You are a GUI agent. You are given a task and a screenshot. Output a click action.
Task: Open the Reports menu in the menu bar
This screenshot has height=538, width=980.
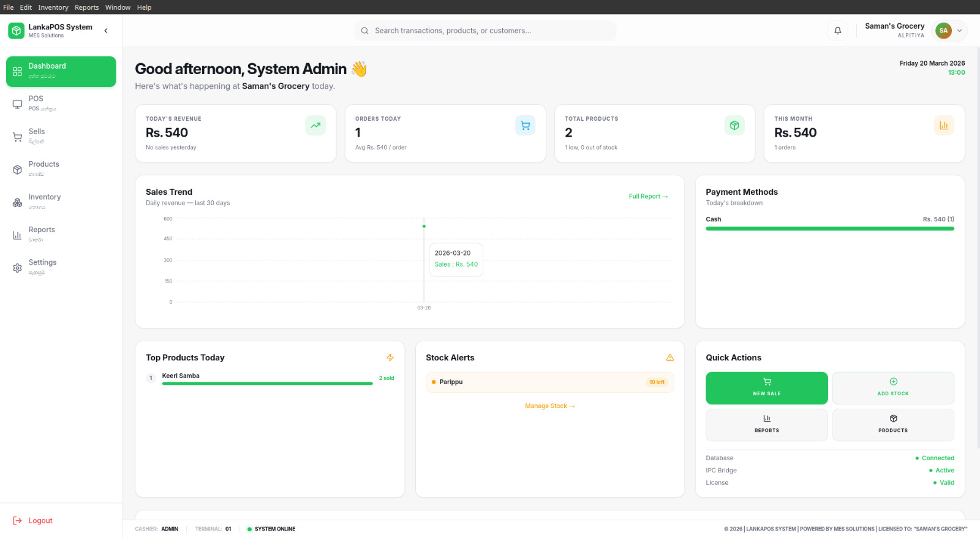click(x=87, y=7)
